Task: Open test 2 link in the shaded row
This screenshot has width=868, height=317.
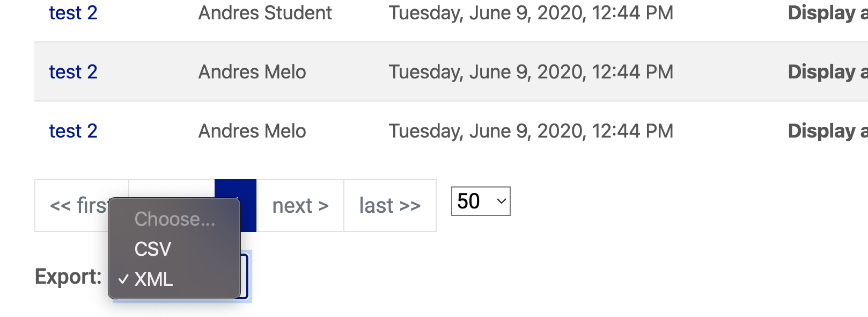Action: click(73, 72)
